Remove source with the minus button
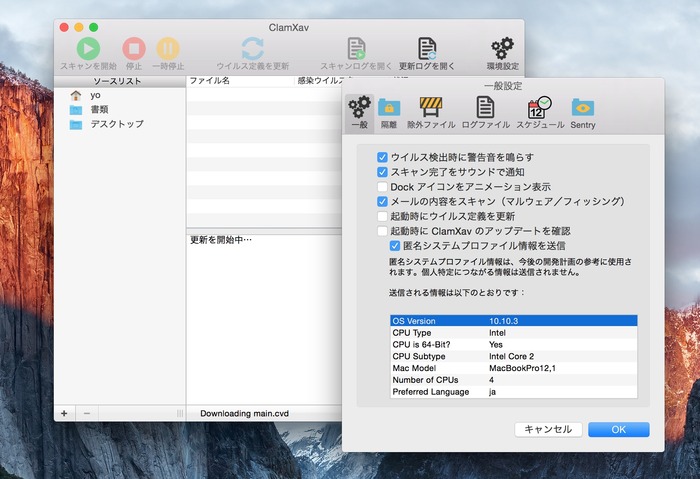Viewport: 700px width, 479px height. click(87, 413)
